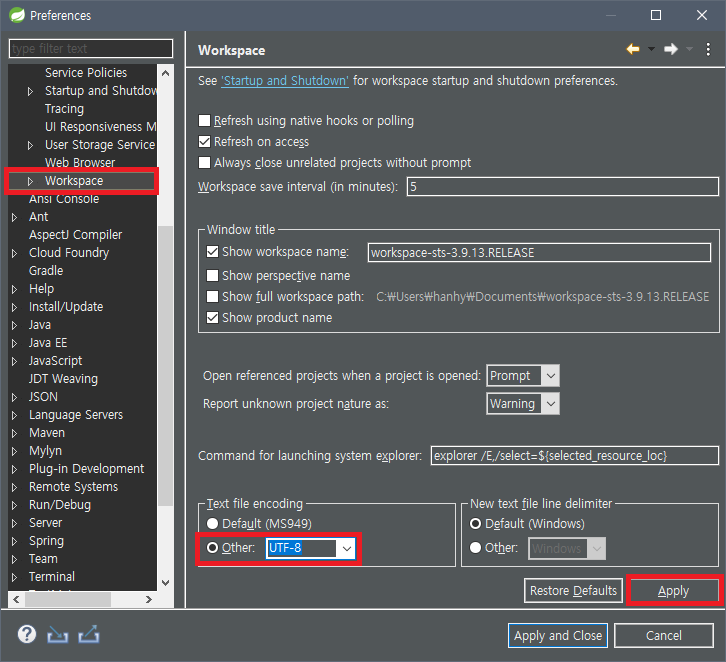Select Terminal preference page
The width and height of the screenshot is (726, 662).
coord(52,577)
